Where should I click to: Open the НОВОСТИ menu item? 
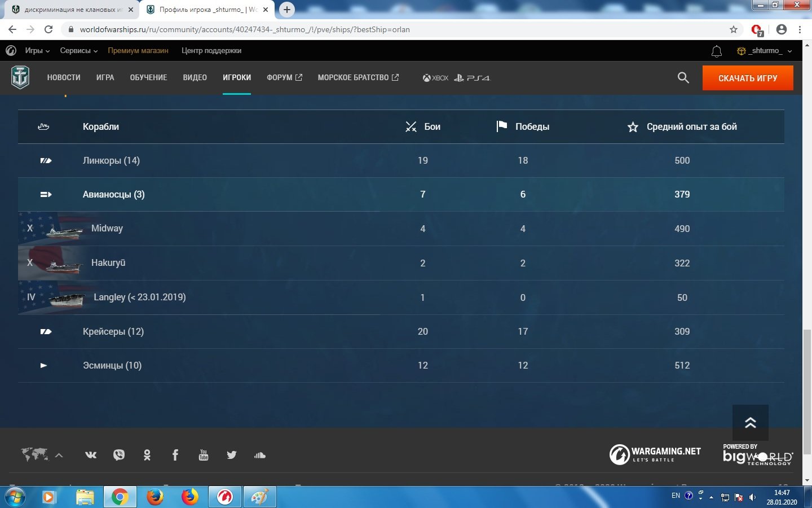pyautogui.click(x=64, y=78)
